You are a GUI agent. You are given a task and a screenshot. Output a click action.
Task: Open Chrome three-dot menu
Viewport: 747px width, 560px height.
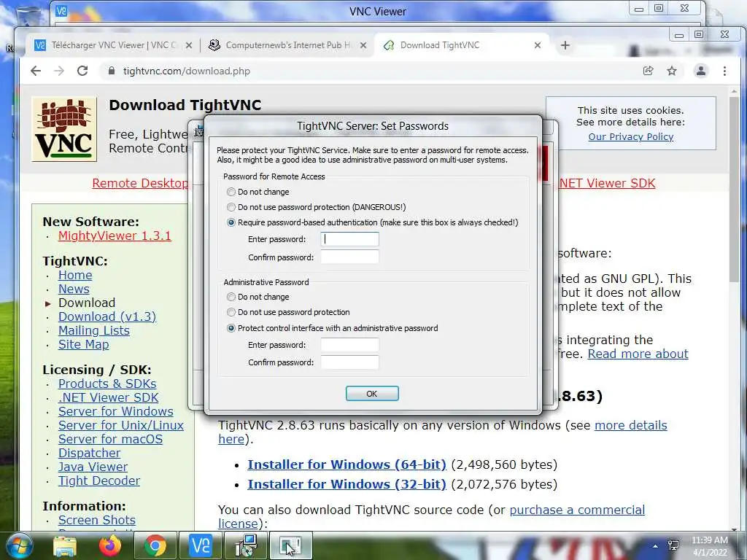[724, 71]
